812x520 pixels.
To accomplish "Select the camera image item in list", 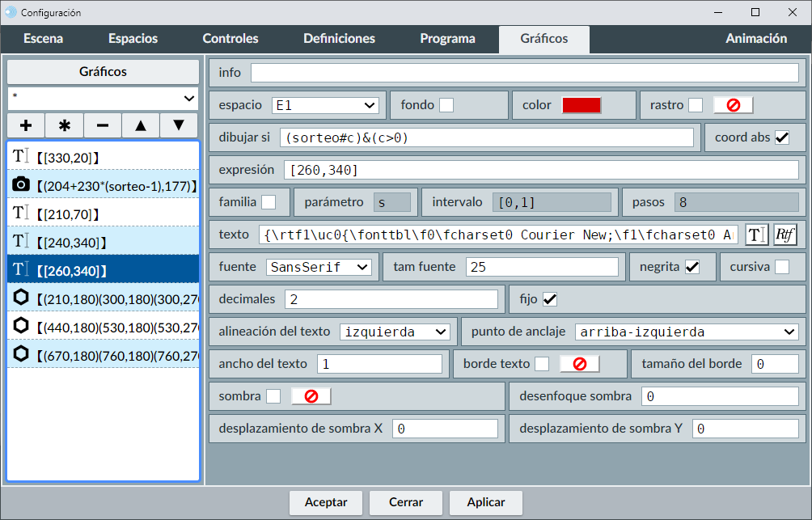I will (103, 185).
